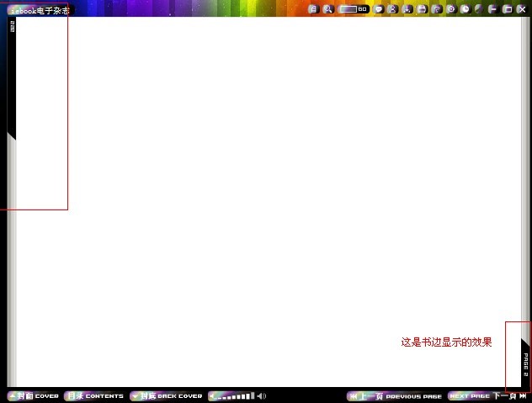Click the printer icon
The width and height of the screenshot is (532, 403).
(x=422, y=9)
